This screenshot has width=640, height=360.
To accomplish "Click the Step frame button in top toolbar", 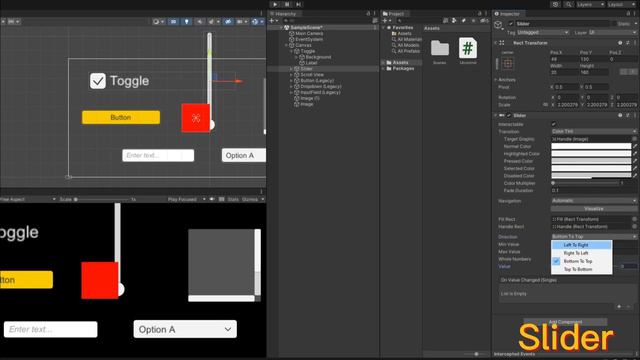I will click(299, 4).
